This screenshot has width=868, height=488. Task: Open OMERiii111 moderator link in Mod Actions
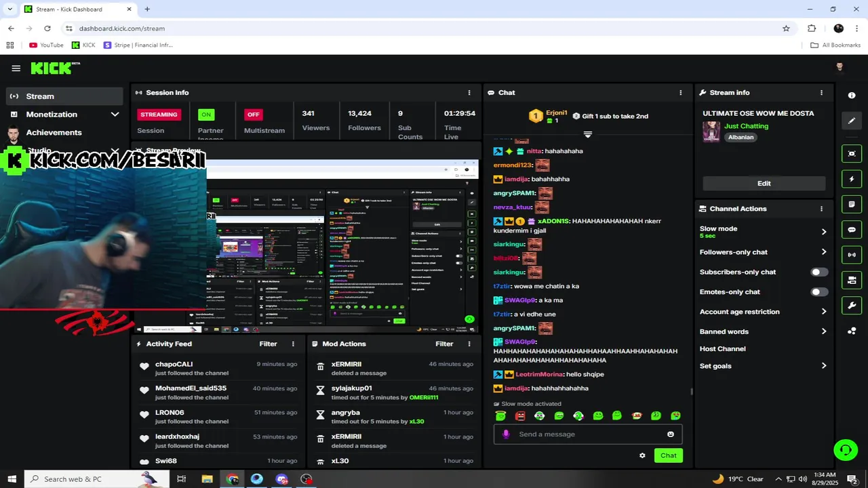pos(424,398)
